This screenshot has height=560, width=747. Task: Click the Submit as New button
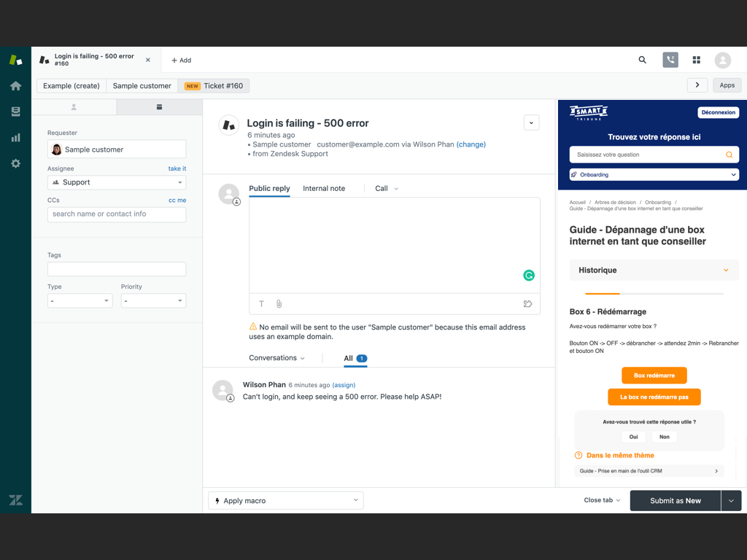pos(675,500)
